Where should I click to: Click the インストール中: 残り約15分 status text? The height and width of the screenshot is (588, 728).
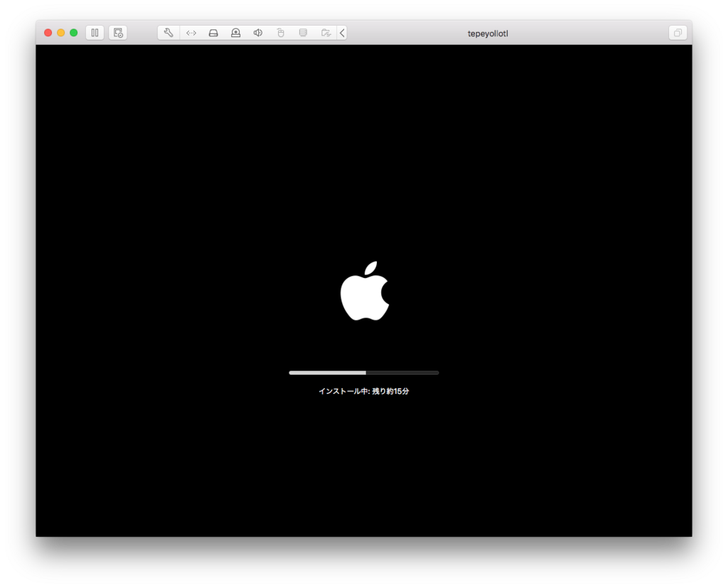(x=363, y=391)
